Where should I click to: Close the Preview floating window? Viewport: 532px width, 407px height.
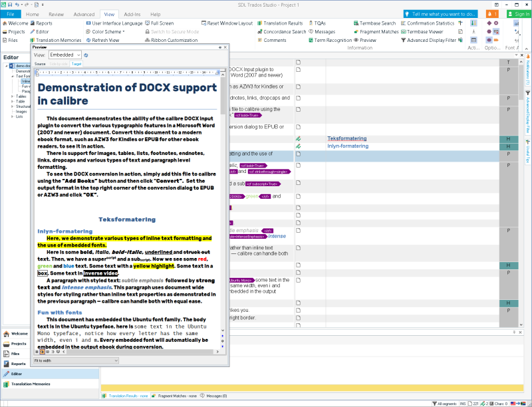tap(225, 47)
